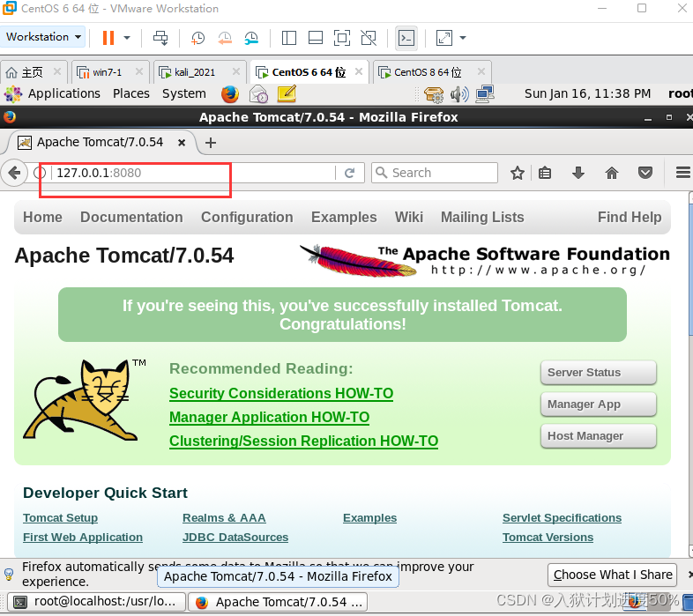Click the 127.0.0.1:8080 address bar

[192, 173]
